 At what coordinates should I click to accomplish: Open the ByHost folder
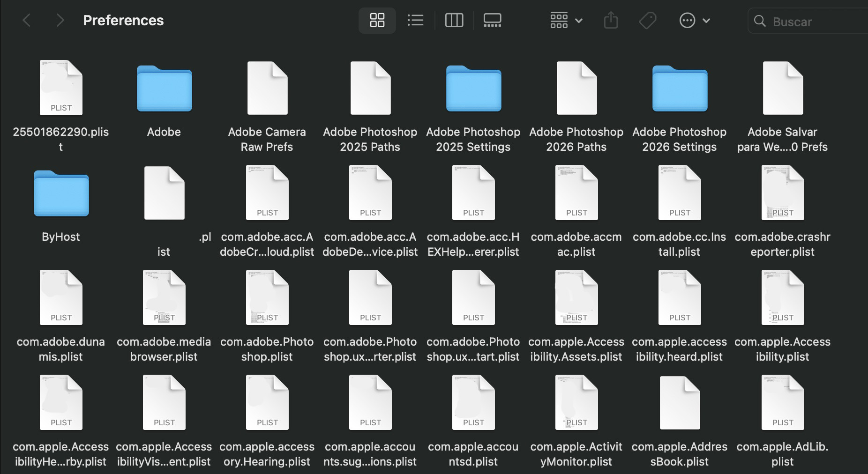(60, 194)
